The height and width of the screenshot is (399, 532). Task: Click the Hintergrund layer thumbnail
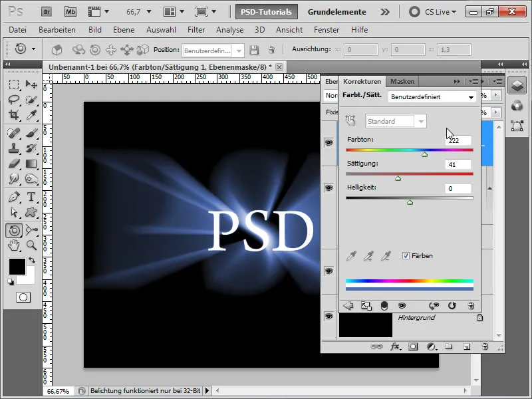[x=366, y=325]
